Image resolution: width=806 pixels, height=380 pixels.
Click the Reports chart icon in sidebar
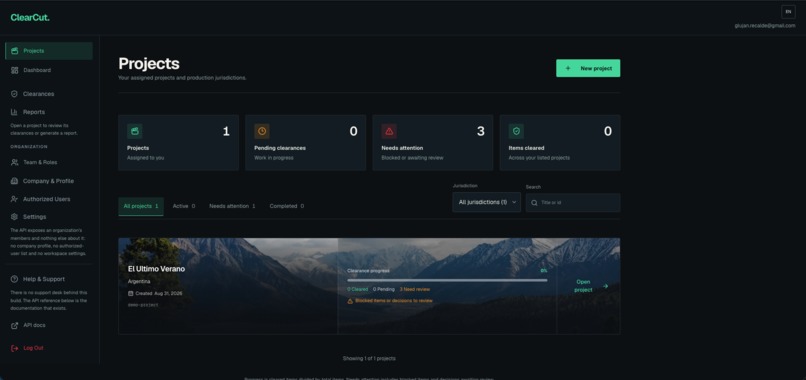coord(14,112)
